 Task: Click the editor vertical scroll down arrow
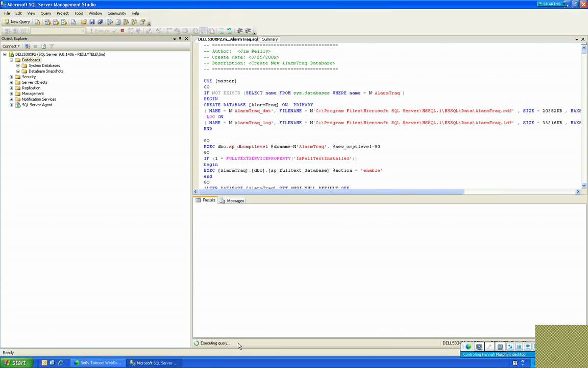[584, 186]
